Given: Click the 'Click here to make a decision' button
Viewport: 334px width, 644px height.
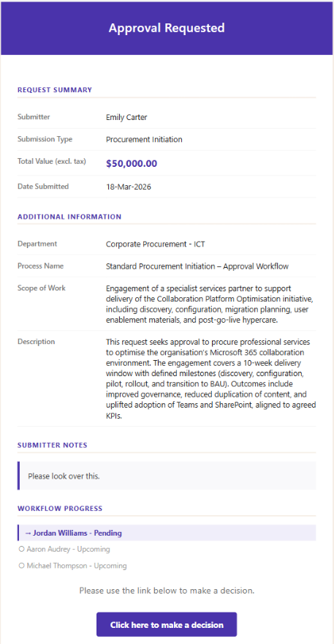Looking at the screenshot, I should click(x=167, y=625).
